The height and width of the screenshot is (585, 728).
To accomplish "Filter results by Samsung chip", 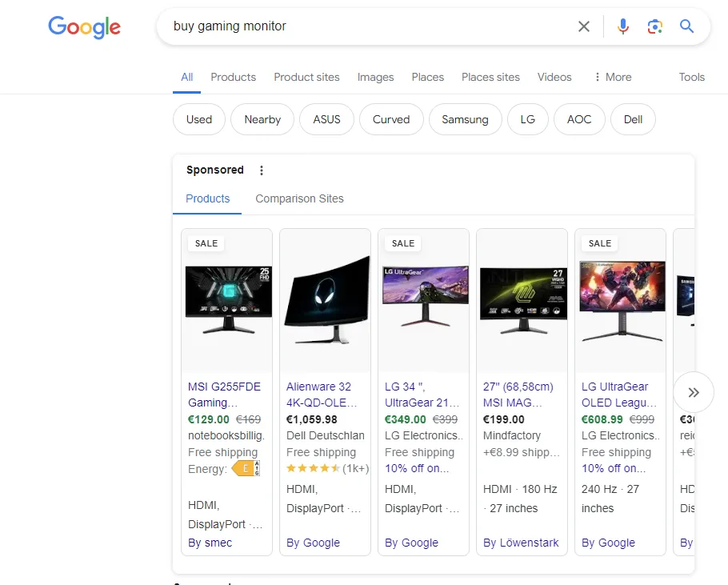I will click(465, 119).
